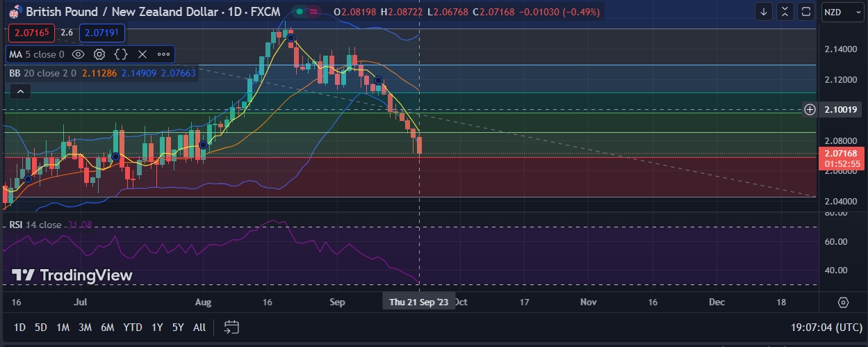Image resolution: width=868 pixels, height=347 pixels.
Task: Click the blue buy price 2.07191 button
Action: click(102, 33)
